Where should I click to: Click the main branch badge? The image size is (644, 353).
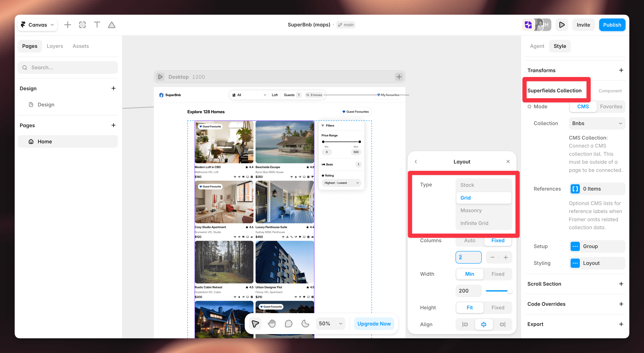coord(346,25)
